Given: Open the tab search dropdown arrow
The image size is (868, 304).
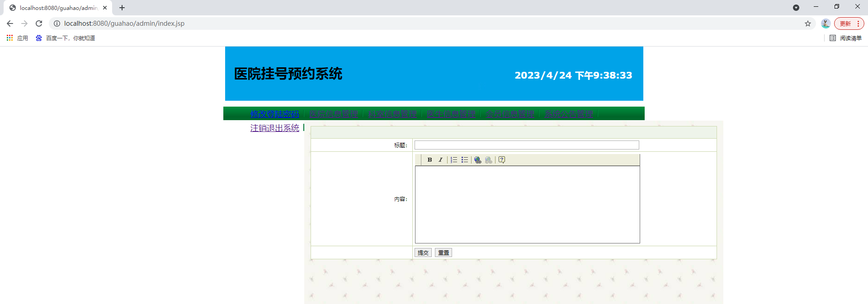Looking at the screenshot, I should click(x=796, y=8).
